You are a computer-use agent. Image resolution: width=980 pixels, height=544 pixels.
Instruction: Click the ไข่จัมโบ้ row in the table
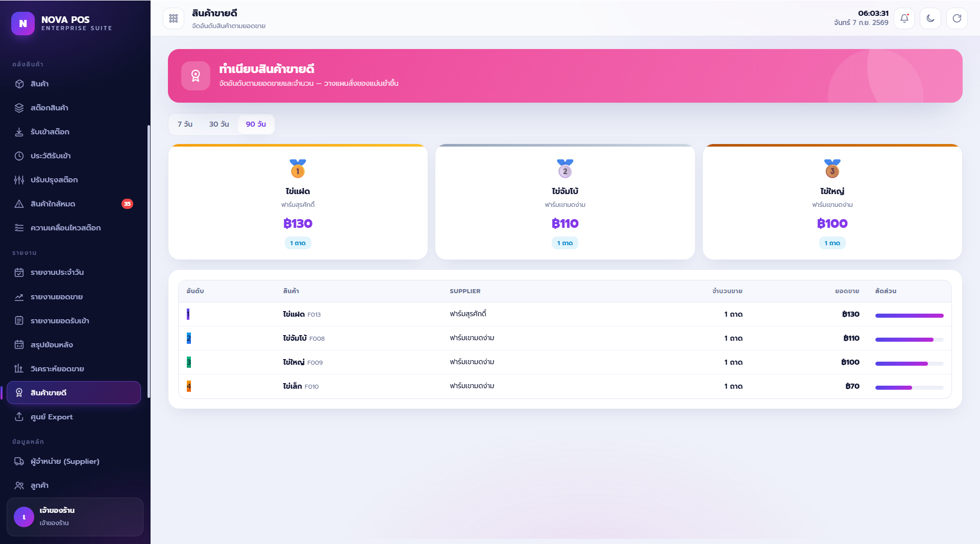pos(565,338)
